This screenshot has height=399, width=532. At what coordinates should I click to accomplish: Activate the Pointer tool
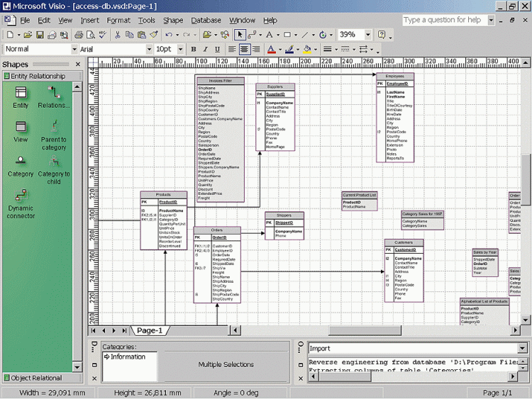pos(240,35)
